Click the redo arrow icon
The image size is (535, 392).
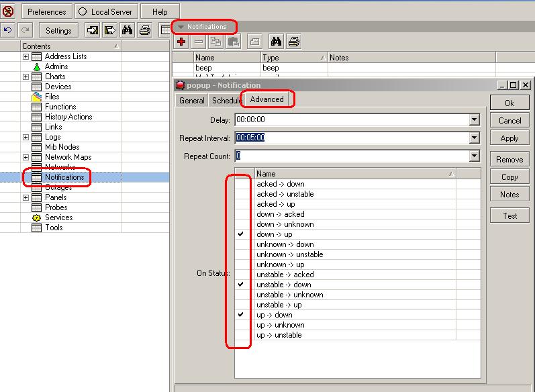[26, 30]
